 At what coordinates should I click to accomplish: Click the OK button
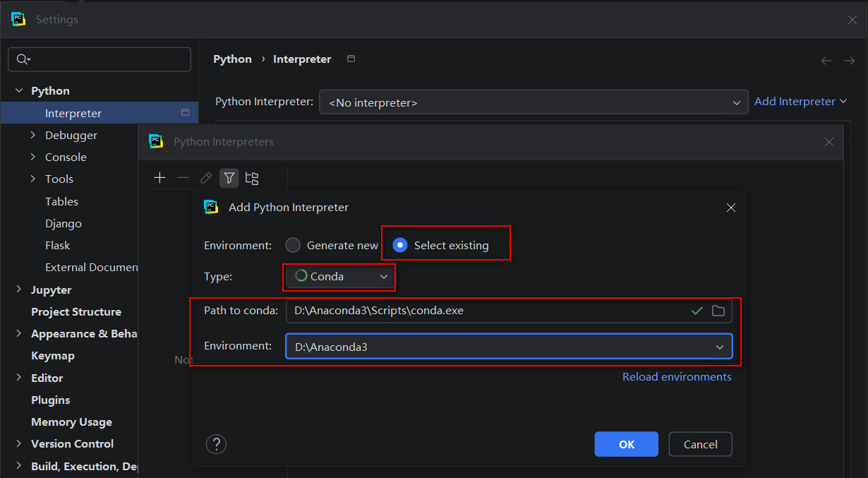click(627, 444)
